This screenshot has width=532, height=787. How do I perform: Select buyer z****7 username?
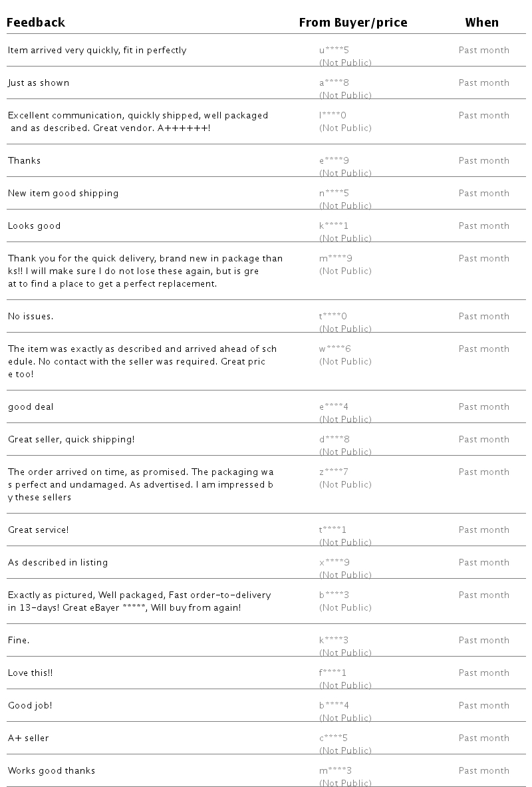[x=334, y=472]
